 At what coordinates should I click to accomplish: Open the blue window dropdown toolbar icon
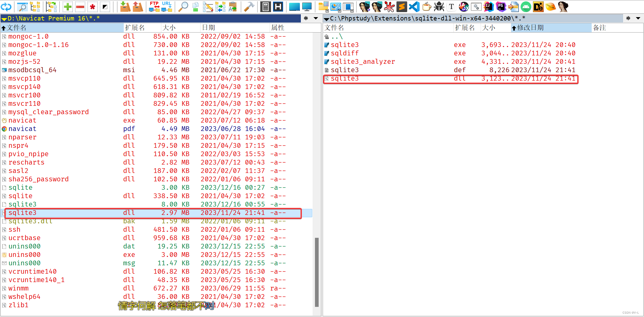tap(348, 6)
